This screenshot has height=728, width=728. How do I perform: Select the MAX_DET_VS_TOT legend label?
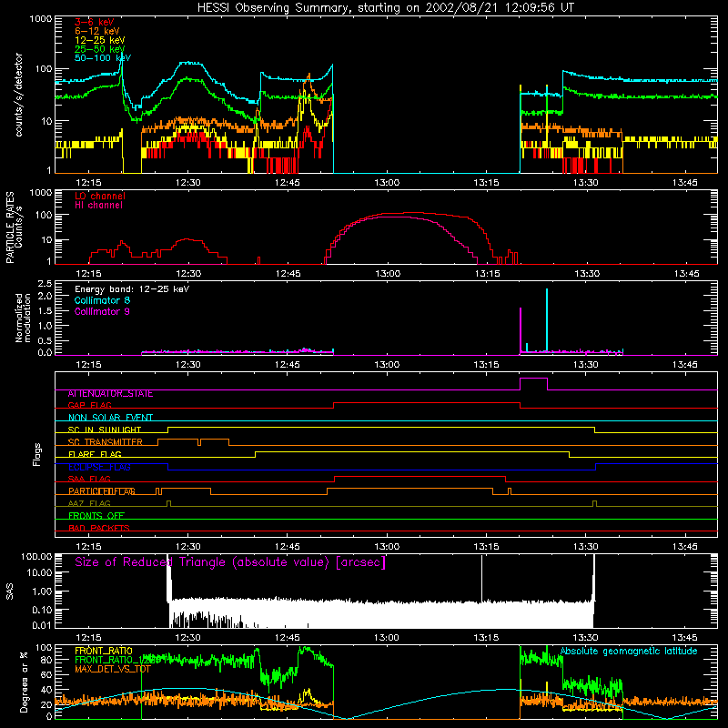coord(113,669)
